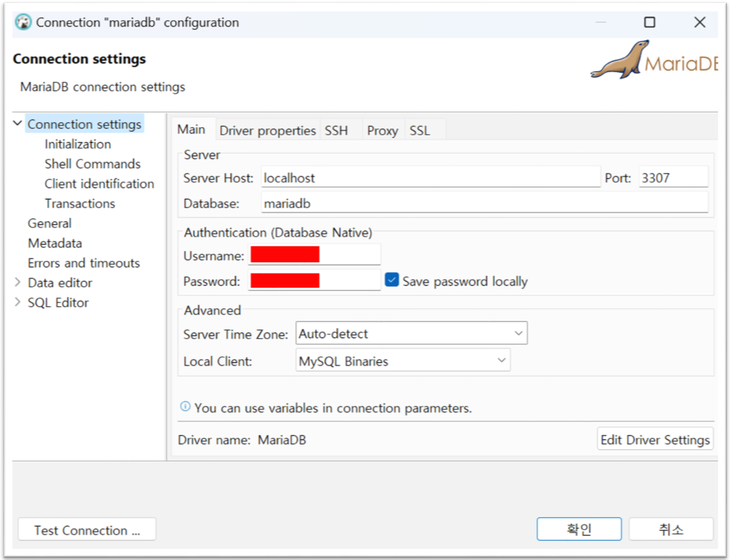Click Edit Driver Settings button
Image resolution: width=730 pixels, height=560 pixels.
(x=655, y=439)
